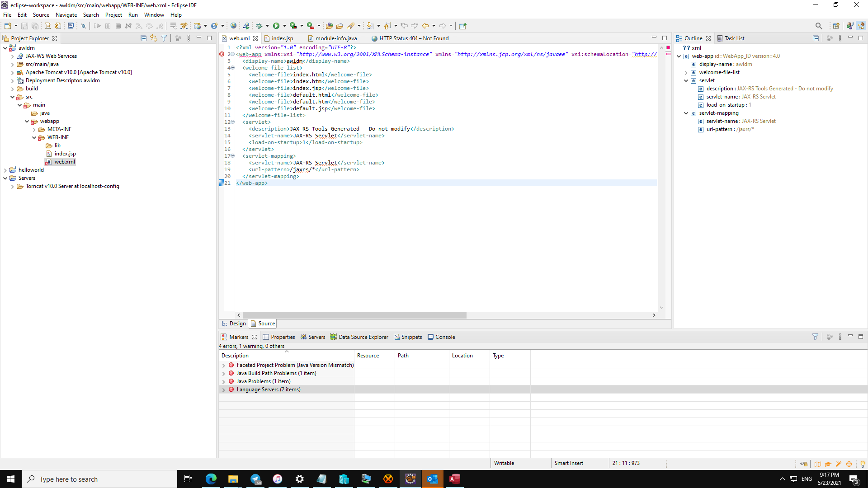Image resolution: width=868 pixels, height=488 pixels.
Task: Expand Faceted Project Problem marker group
Action: point(223,366)
